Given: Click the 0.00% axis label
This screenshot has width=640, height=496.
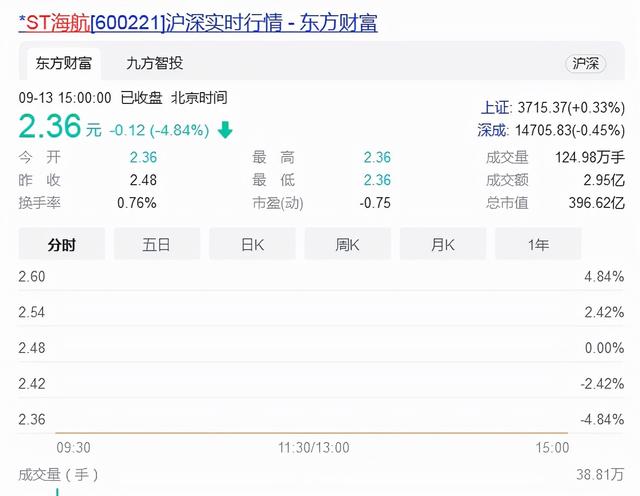Looking at the screenshot, I should click(604, 348).
